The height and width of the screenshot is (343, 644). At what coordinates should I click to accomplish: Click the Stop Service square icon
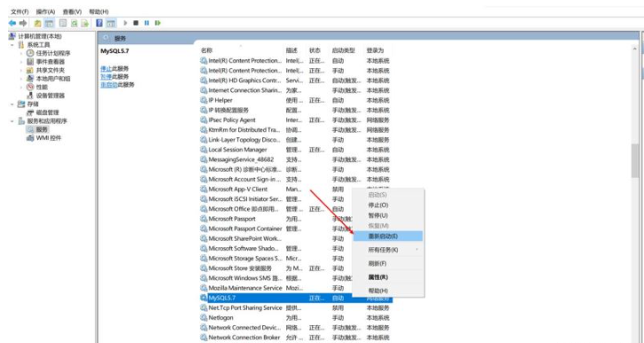click(136, 23)
